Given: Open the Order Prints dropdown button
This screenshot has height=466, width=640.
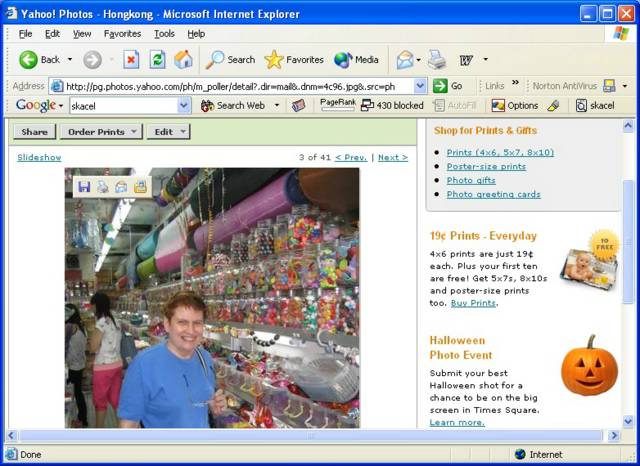Looking at the screenshot, I should pos(101,132).
